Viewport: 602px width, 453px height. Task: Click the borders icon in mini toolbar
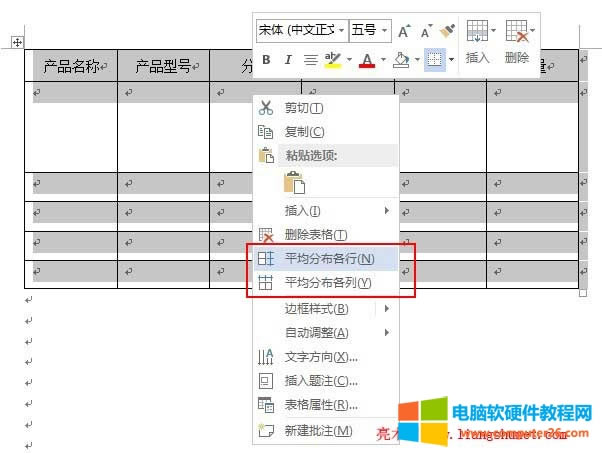(433, 60)
